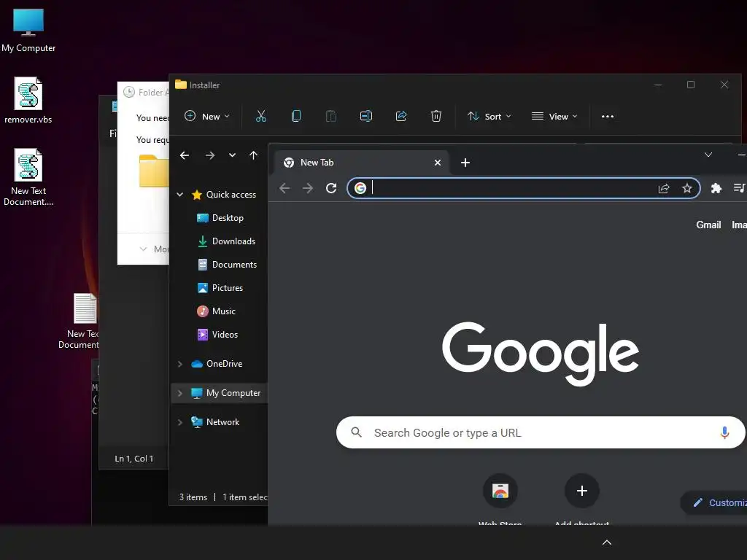Open the See more three-dots menu in Installer
Viewport: 747px width, 560px height.
608,116
